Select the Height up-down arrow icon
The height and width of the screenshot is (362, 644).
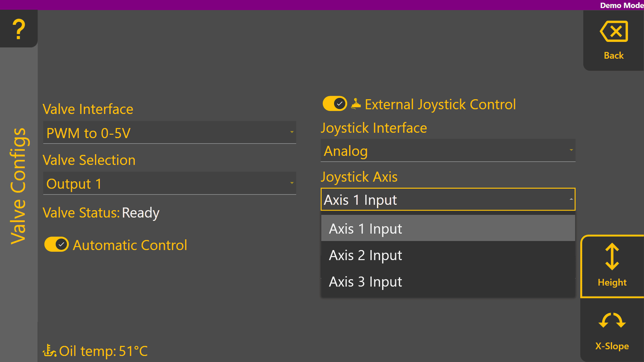click(612, 257)
